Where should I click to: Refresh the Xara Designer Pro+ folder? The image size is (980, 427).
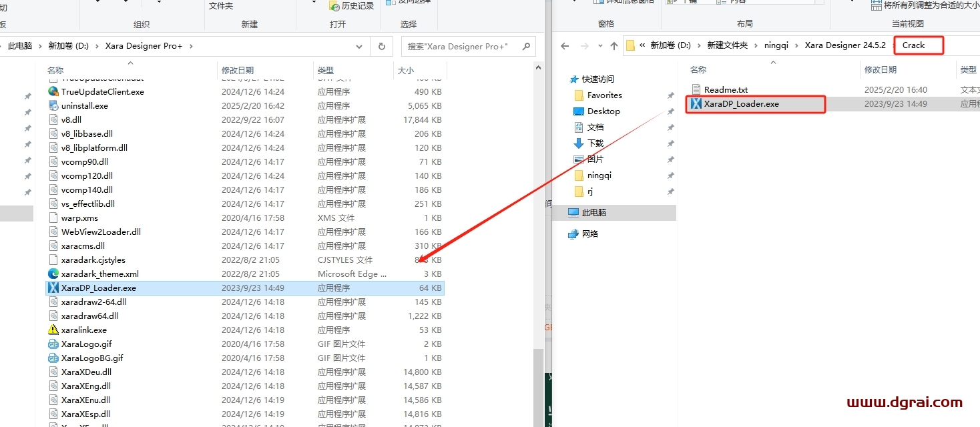point(381,46)
